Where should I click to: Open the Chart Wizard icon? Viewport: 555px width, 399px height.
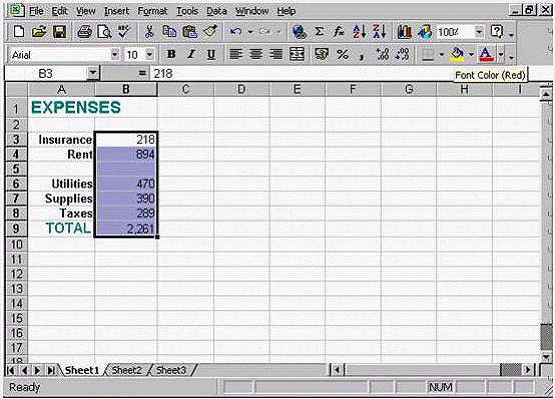click(404, 32)
